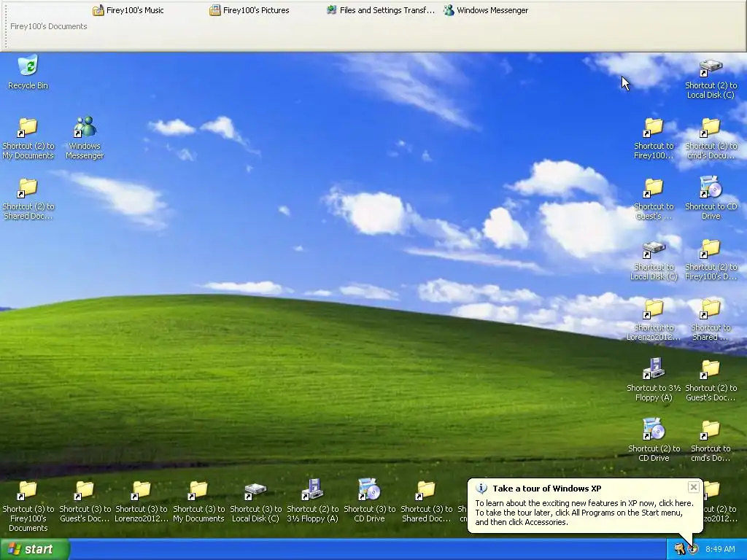Select Shortcut to Lorenzo2012... folder icon

(654, 319)
